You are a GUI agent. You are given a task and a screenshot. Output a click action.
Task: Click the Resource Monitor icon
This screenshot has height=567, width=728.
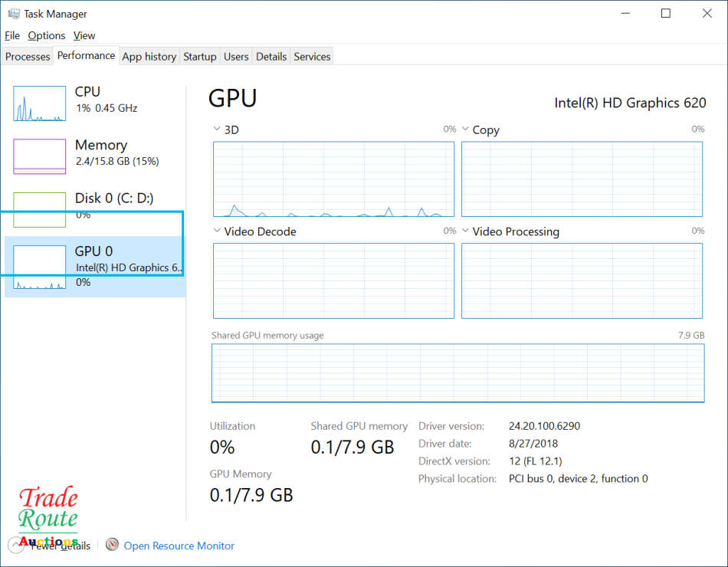tap(113, 545)
